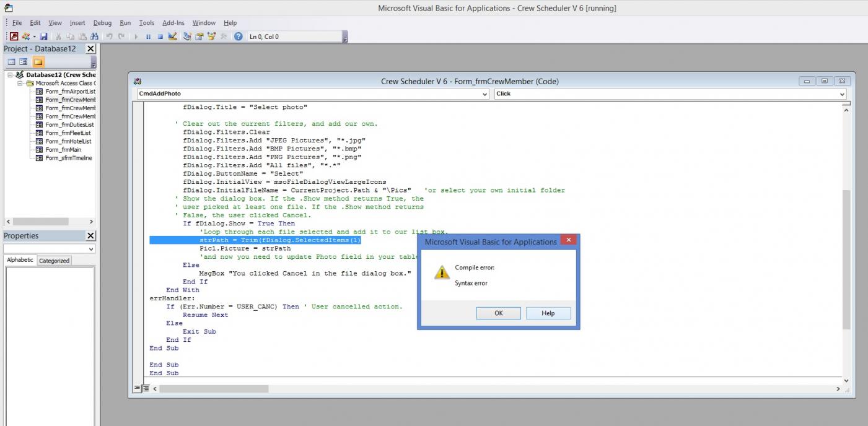Click the Break pause icon

(x=148, y=37)
